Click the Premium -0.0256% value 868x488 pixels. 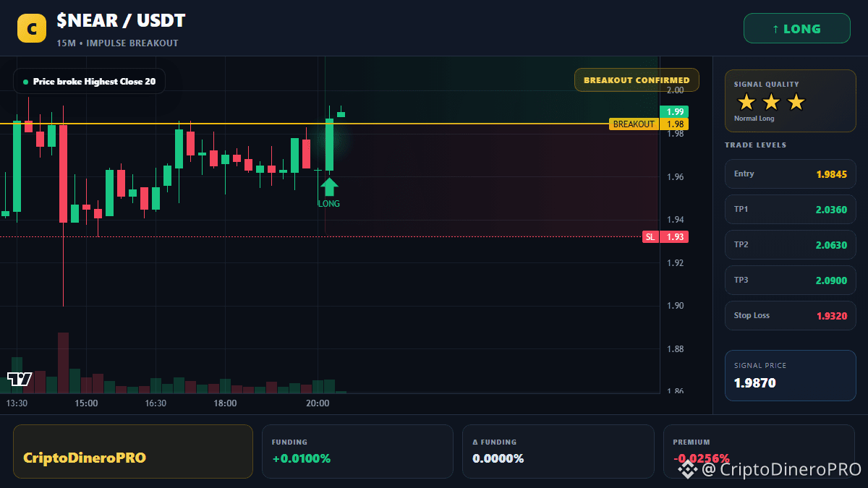(x=701, y=458)
